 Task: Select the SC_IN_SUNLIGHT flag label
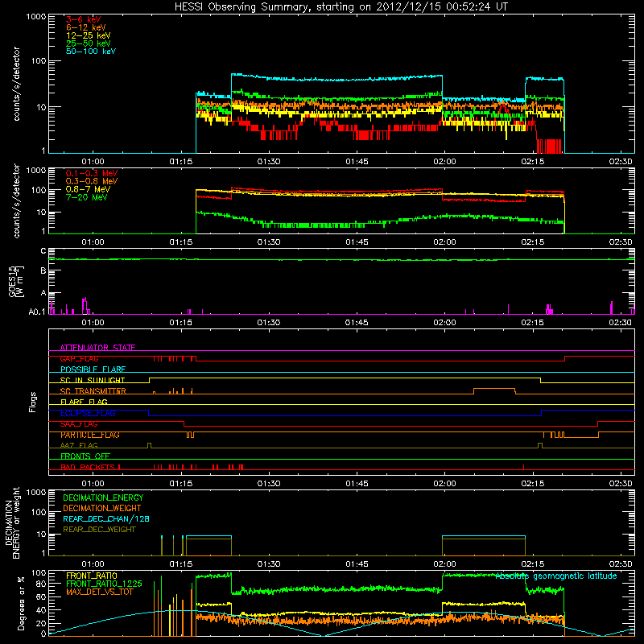pyautogui.click(x=93, y=380)
